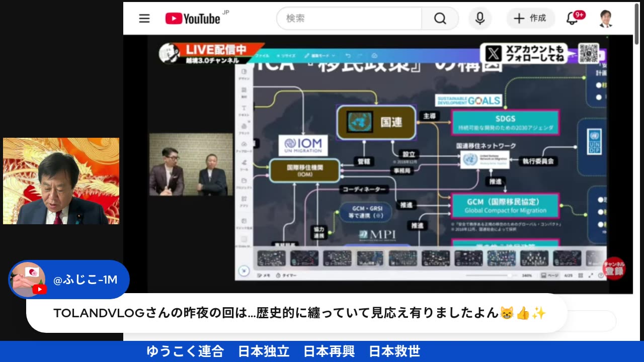Focus the YouTube 検索 search field

coord(349,19)
